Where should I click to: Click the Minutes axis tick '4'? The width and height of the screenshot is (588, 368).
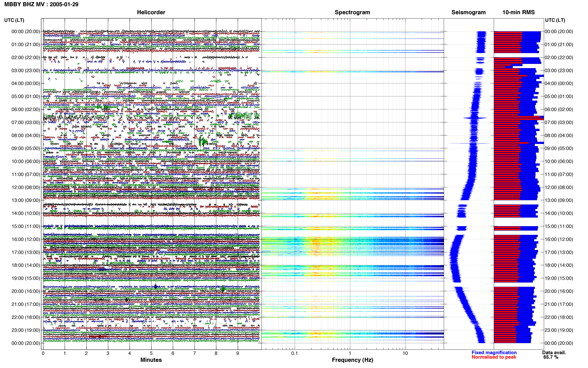(x=130, y=353)
